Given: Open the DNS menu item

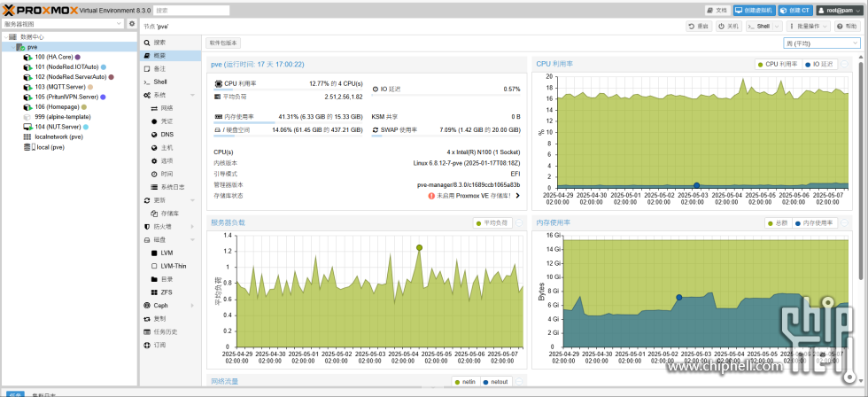Looking at the screenshot, I should (x=170, y=135).
